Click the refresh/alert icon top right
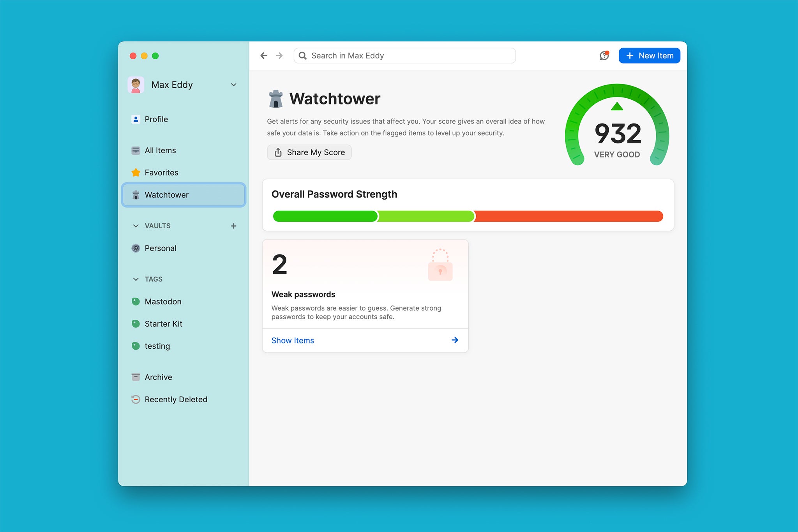This screenshot has height=532, width=798. click(604, 55)
